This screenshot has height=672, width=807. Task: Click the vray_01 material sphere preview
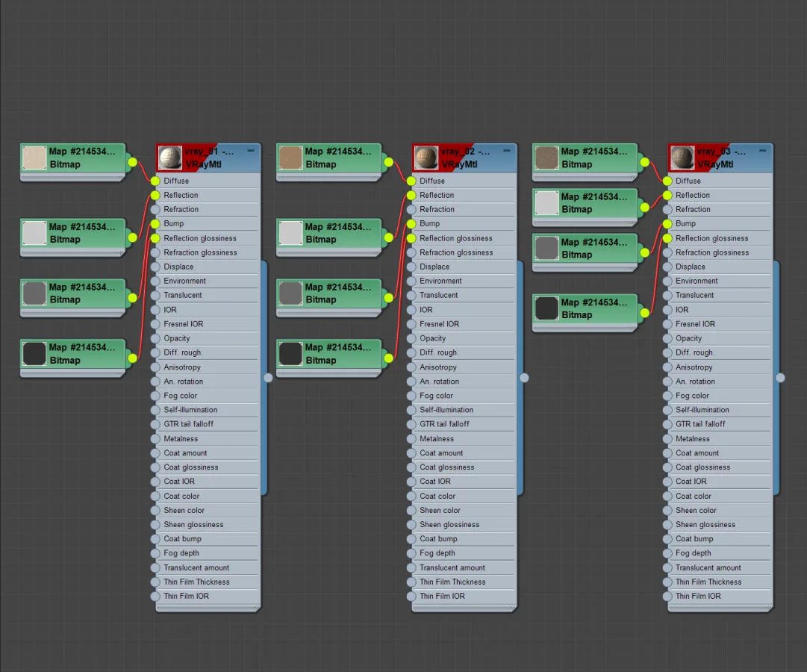[170, 158]
